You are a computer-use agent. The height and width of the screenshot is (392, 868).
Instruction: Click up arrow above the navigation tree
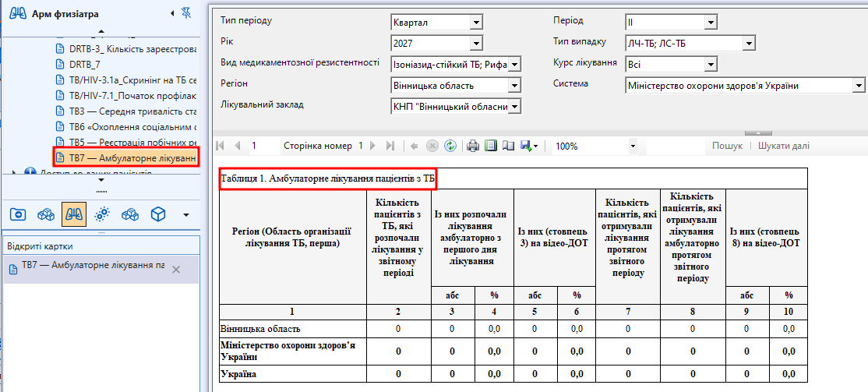click(101, 31)
